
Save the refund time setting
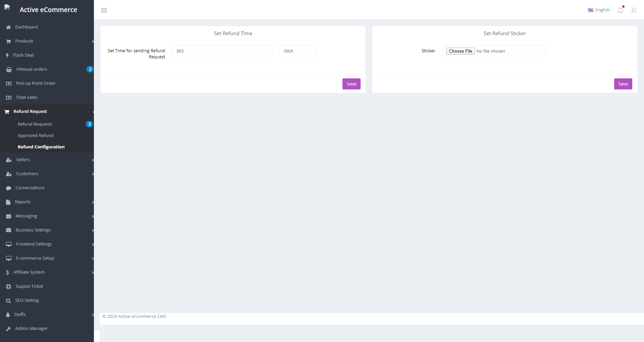pyautogui.click(x=352, y=84)
